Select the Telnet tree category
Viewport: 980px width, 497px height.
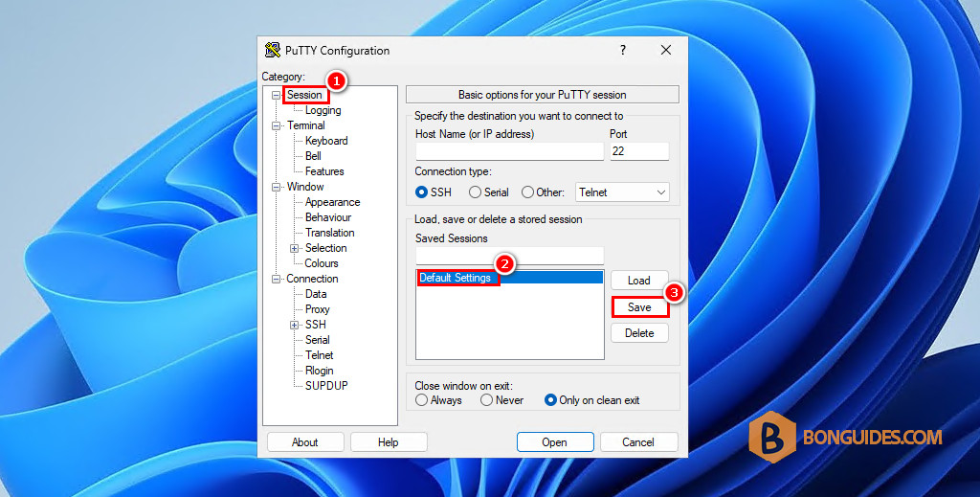point(320,355)
